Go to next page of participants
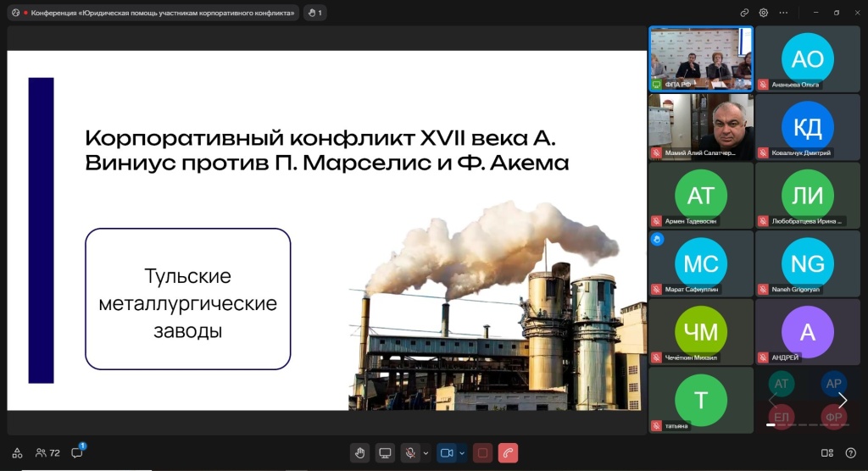 [843, 400]
